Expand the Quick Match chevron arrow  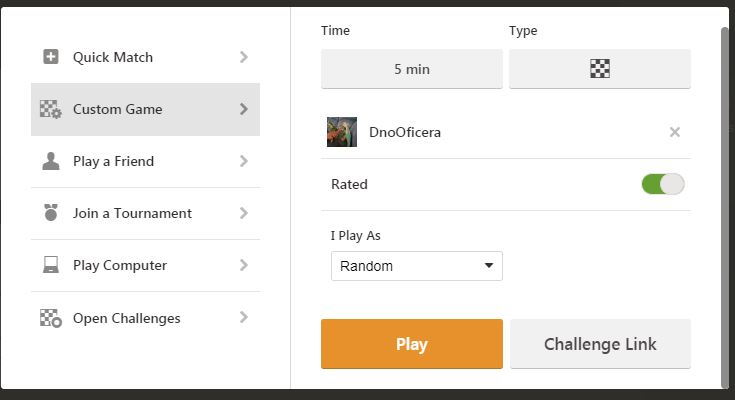[244, 57]
